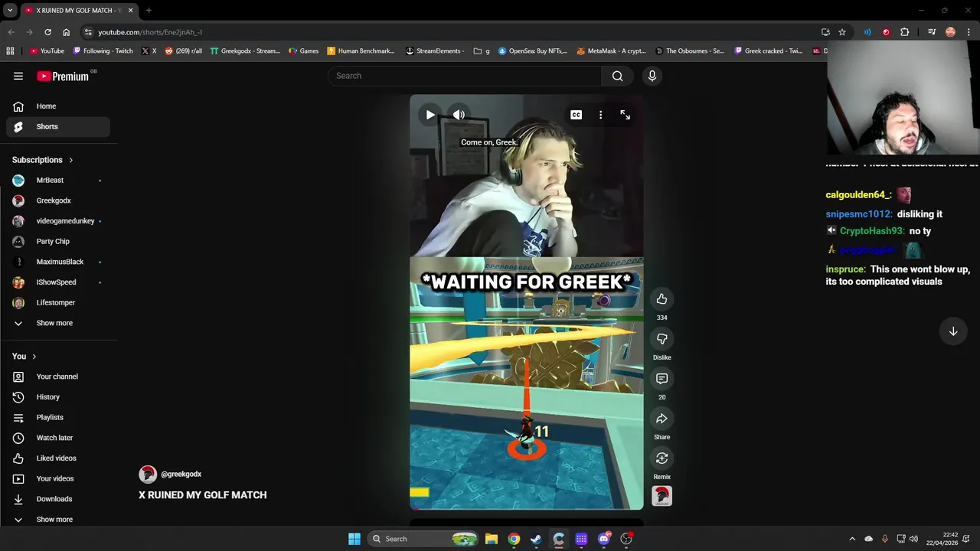Go back in browser history
This screenshot has width=980, height=551.
pos(11,32)
